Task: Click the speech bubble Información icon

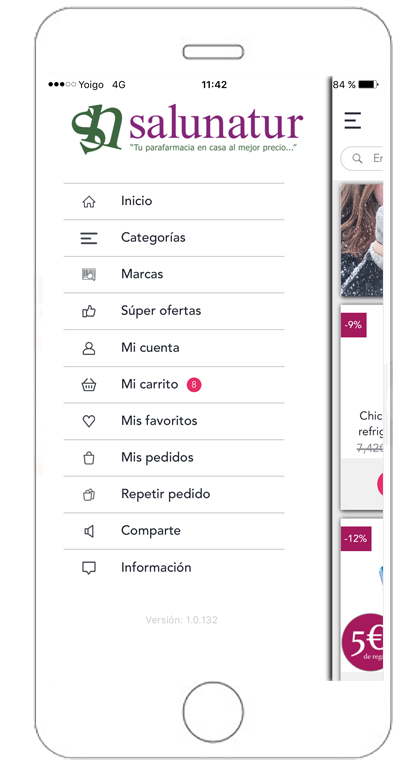Action: pyautogui.click(x=89, y=568)
